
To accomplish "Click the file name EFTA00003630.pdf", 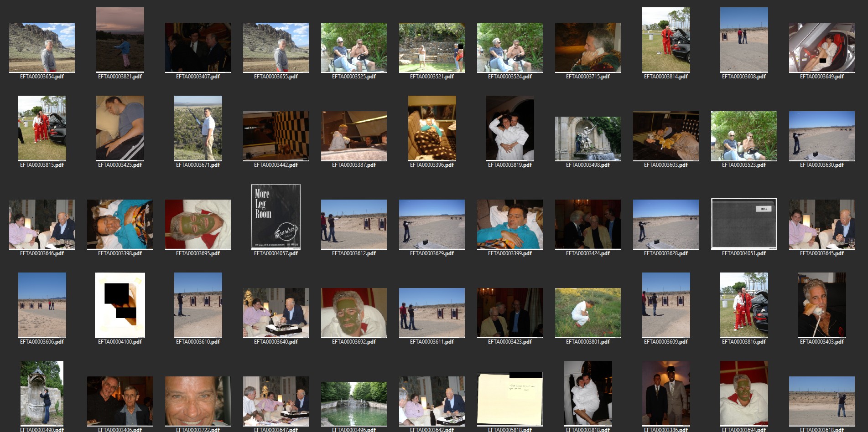I will tap(822, 165).
